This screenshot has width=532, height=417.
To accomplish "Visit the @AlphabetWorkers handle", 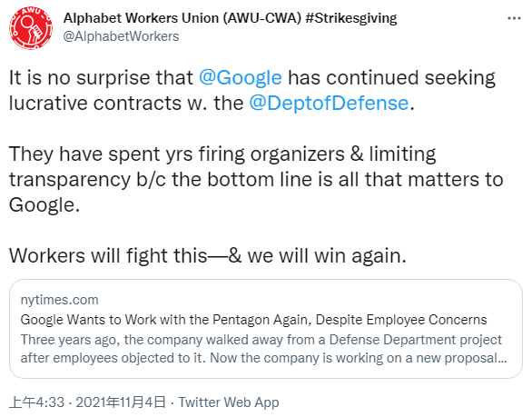I will point(121,36).
